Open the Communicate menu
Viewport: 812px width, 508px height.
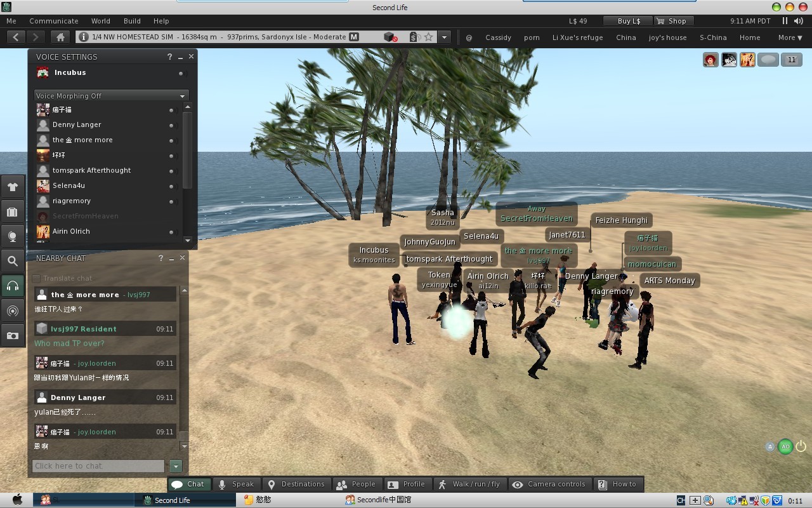coord(54,21)
